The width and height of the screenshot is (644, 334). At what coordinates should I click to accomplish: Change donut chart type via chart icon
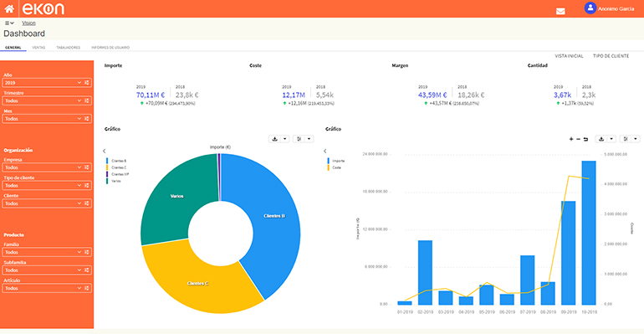[299, 139]
